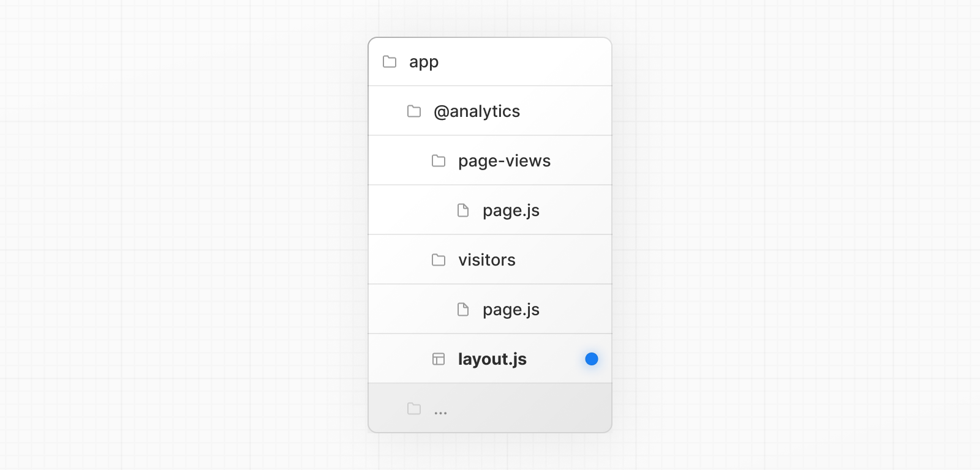Image resolution: width=980 pixels, height=470 pixels.
Task: Click the app folder icon
Action: click(390, 62)
